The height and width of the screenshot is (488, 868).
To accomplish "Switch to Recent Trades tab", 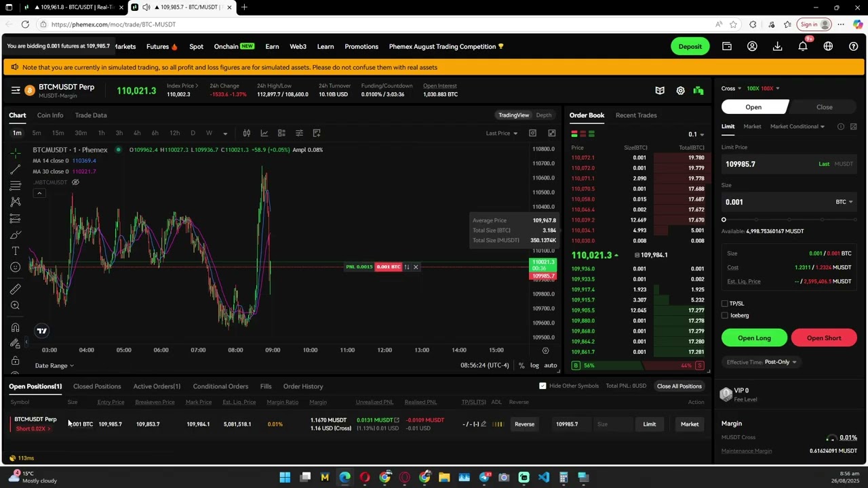I will pos(636,115).
